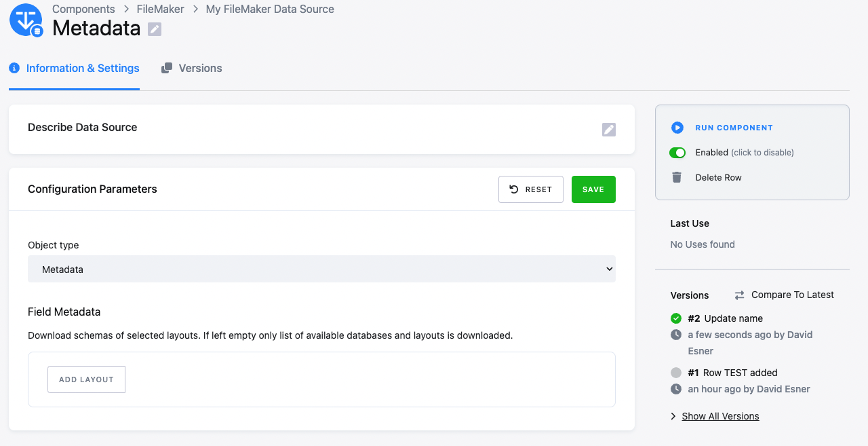This screenshot has width=868, height=446.
Task: Click the Delete Row trash icon
Action: pos(677,177)
